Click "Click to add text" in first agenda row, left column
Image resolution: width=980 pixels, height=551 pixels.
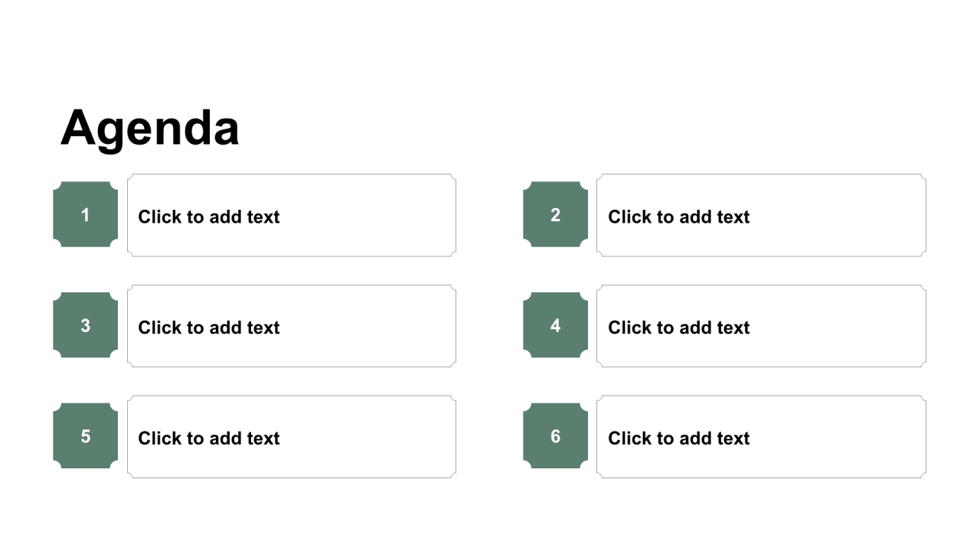[x=209, y=217]
